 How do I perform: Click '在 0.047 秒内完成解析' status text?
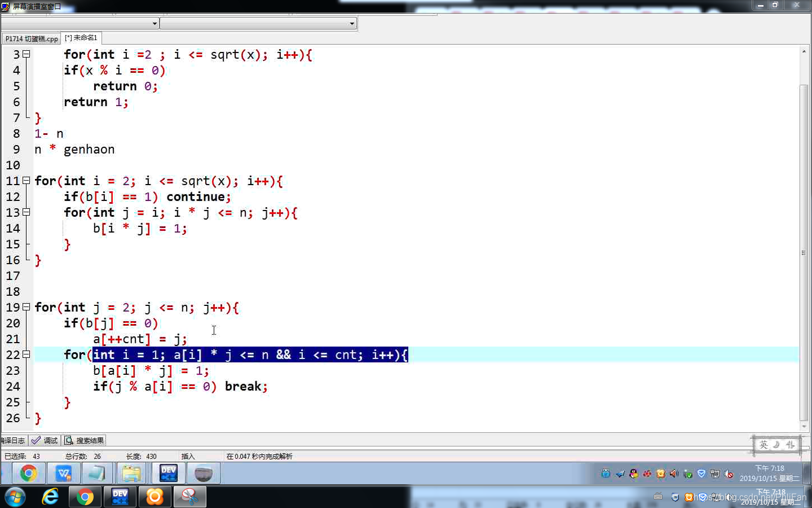[259, 456]
